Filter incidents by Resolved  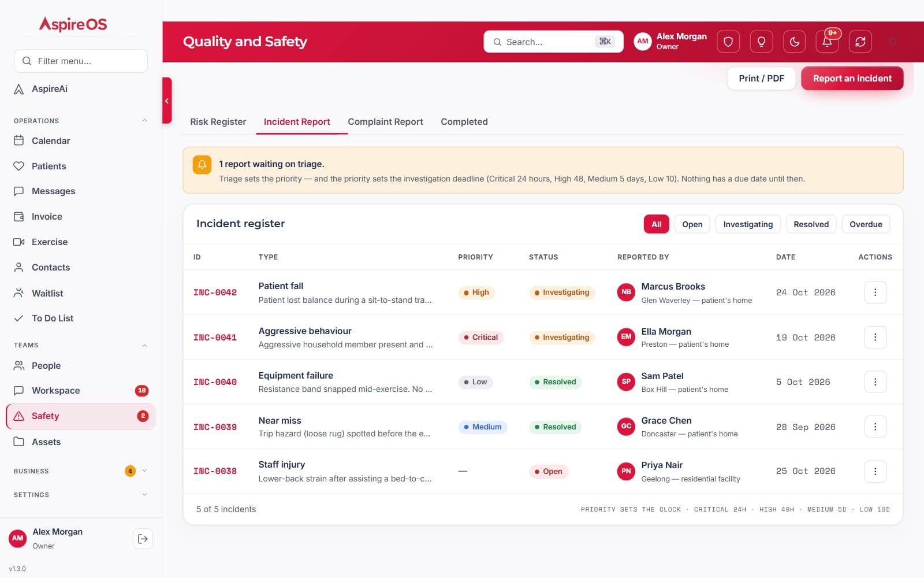811,224
